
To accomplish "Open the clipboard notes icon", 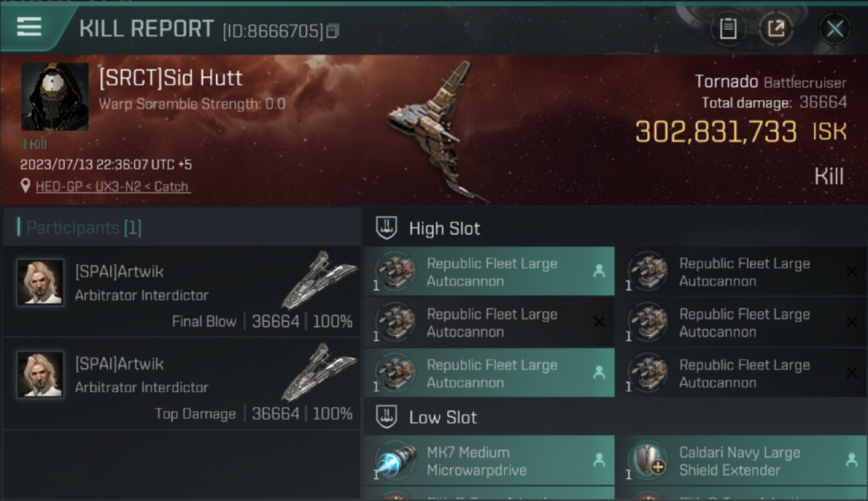I will 728,29.
